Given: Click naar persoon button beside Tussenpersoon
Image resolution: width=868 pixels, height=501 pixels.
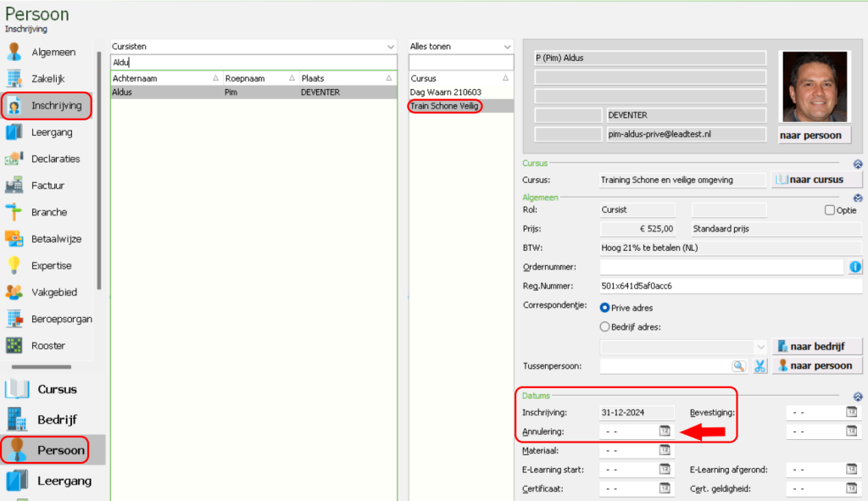Looking at the screenshot, I should tap(816, 366).
